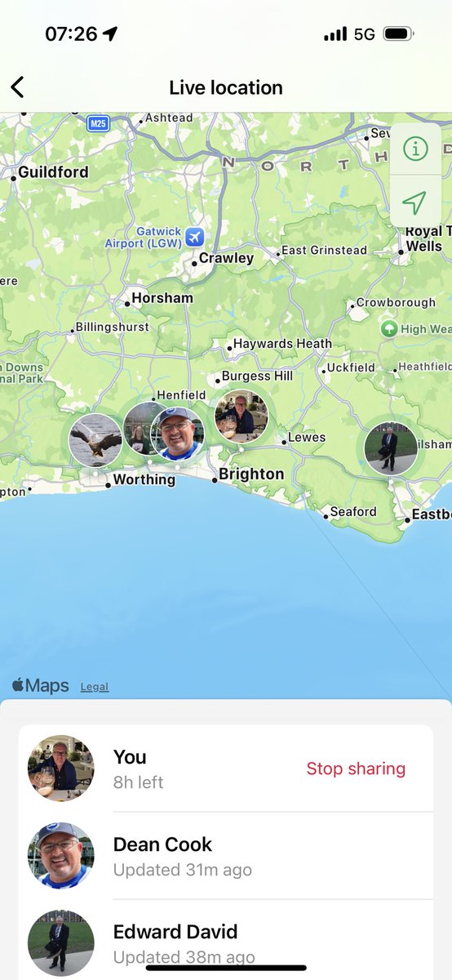Tap your own profile picture in list
This screenshot has width=452, height=980.
pyautogui.click(x=61, y=768)
